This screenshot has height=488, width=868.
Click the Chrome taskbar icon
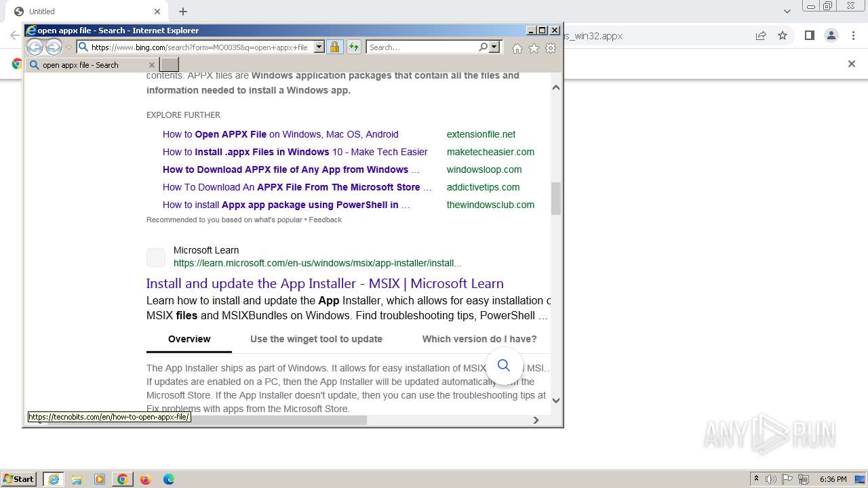(x=123, y=479)
